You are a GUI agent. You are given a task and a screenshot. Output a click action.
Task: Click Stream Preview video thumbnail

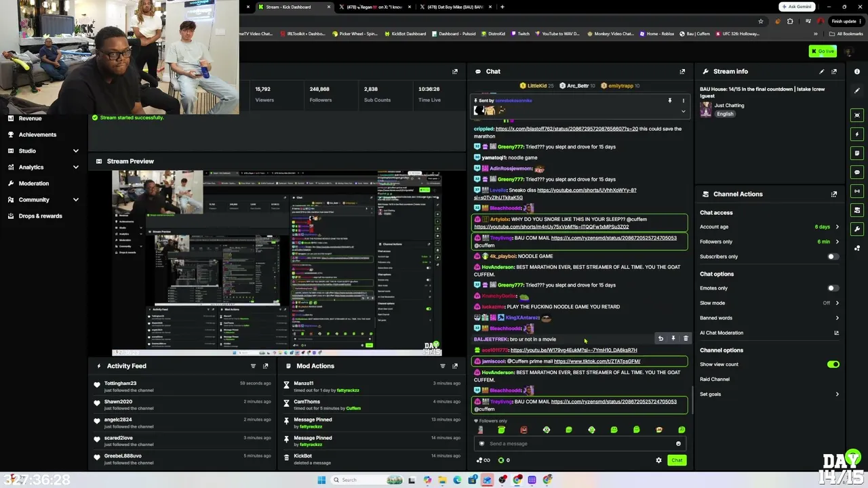[277, 263]
